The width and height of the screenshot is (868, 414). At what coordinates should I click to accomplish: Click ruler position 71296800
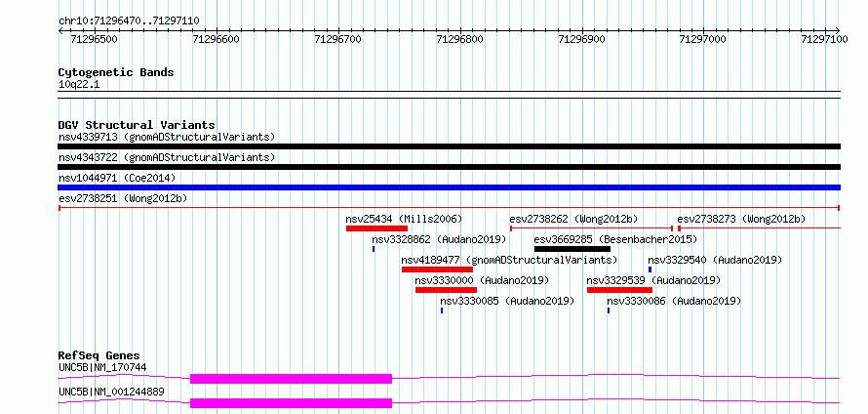tap(459, 39)
